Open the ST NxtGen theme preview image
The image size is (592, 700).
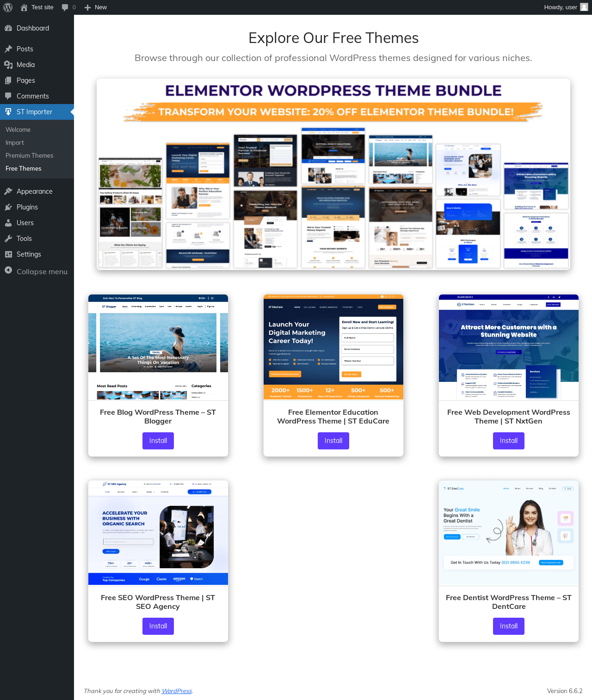(x=509, y=348)
